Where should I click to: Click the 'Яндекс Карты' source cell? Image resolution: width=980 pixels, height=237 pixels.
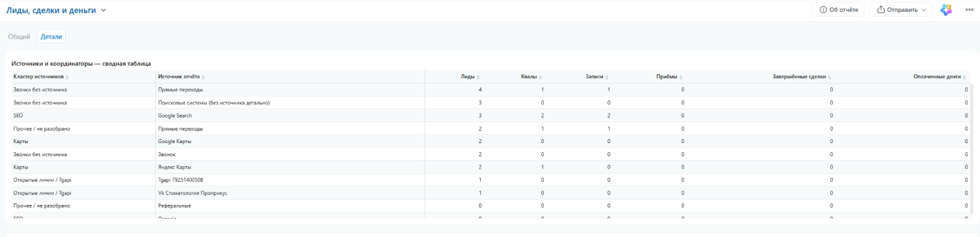[x=175, y=167]
